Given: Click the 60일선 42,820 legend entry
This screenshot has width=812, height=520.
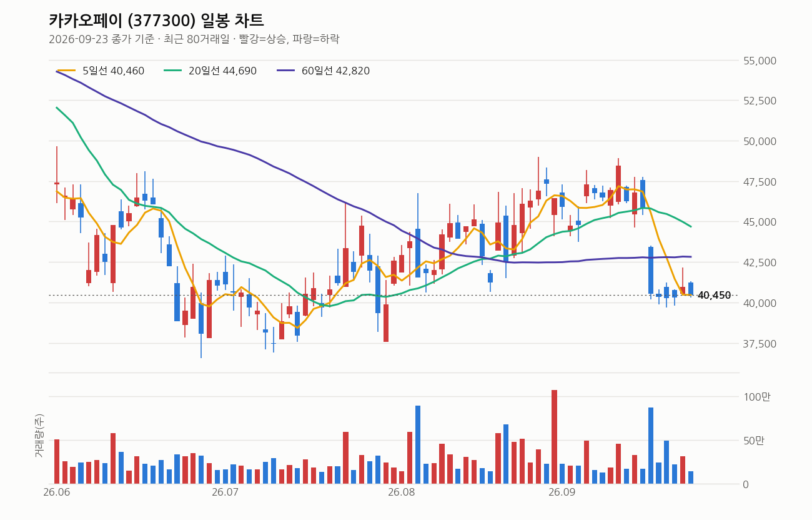Looking at the screenshot, I should (x=323, y=71).
